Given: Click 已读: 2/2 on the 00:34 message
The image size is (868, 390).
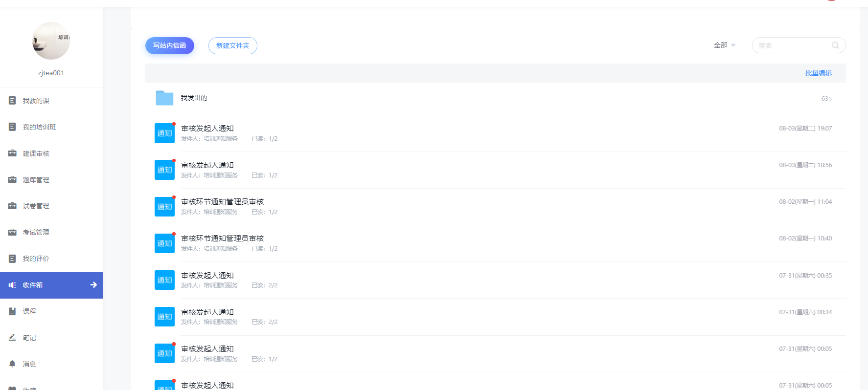Looking at the screenshot, I should 265,322.
